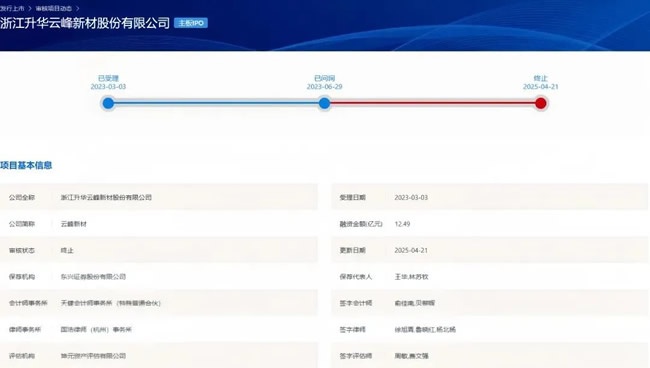Viewport: 650px width, 368px height.
Task: Click the 天健会计师事务所 accounting firm entry
Action: pyautogui.click(x=111, y=303)
